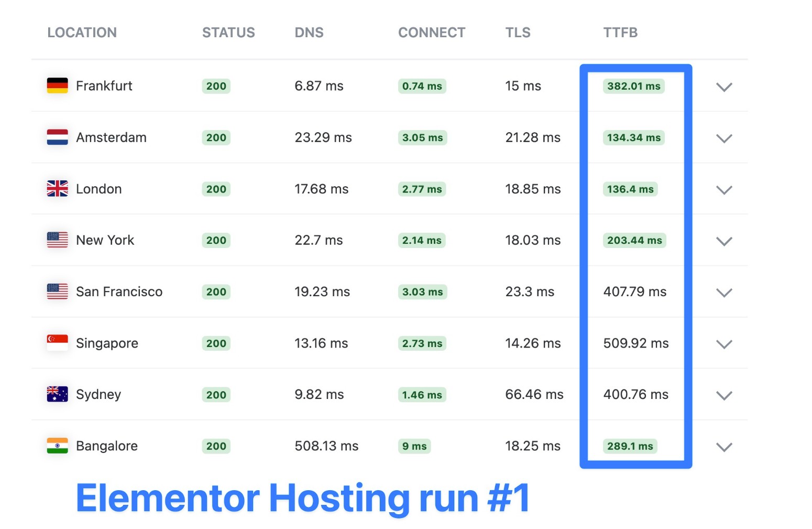Click the LOCATION column header

pyautogui.click(x=82, y=33)
